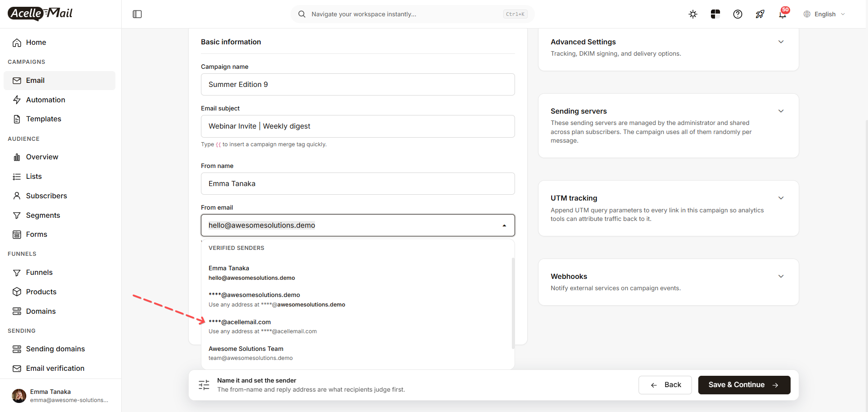The width and height of the screenshot is (868, 412).
Task: Click the Forms icon
Action: tap(17, 235)
